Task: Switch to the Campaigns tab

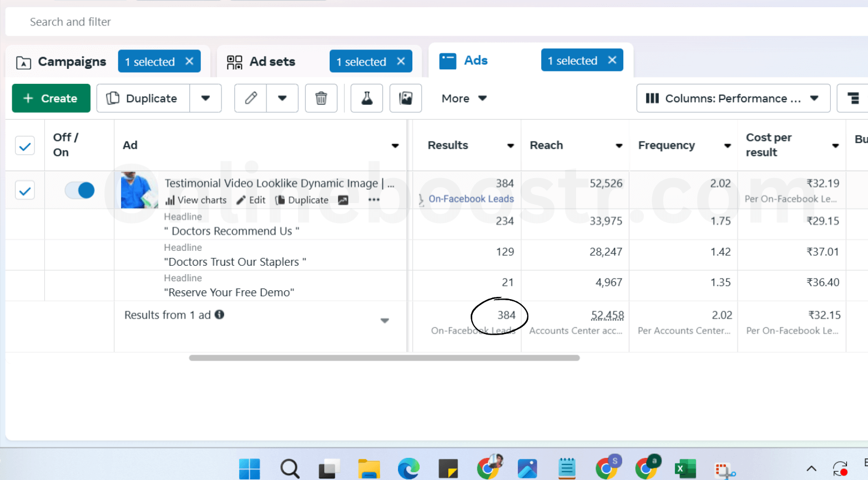Action: (72, 62)
